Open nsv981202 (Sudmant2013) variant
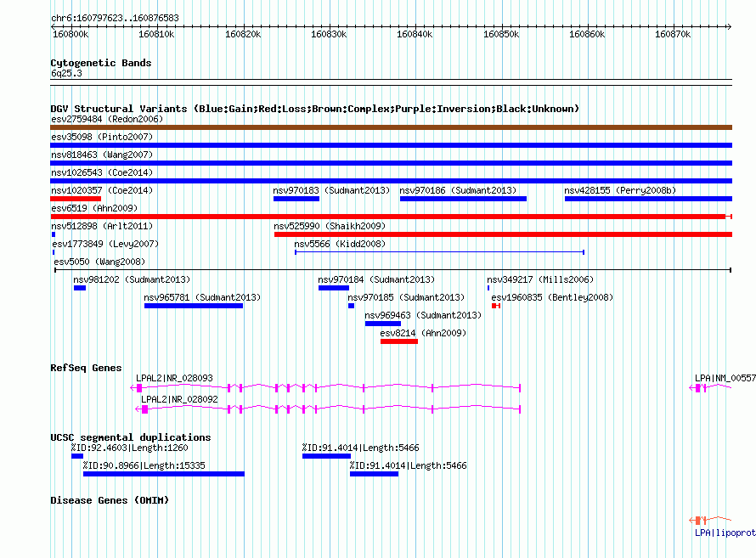This screenshot has width=756, height=558. 80,288
